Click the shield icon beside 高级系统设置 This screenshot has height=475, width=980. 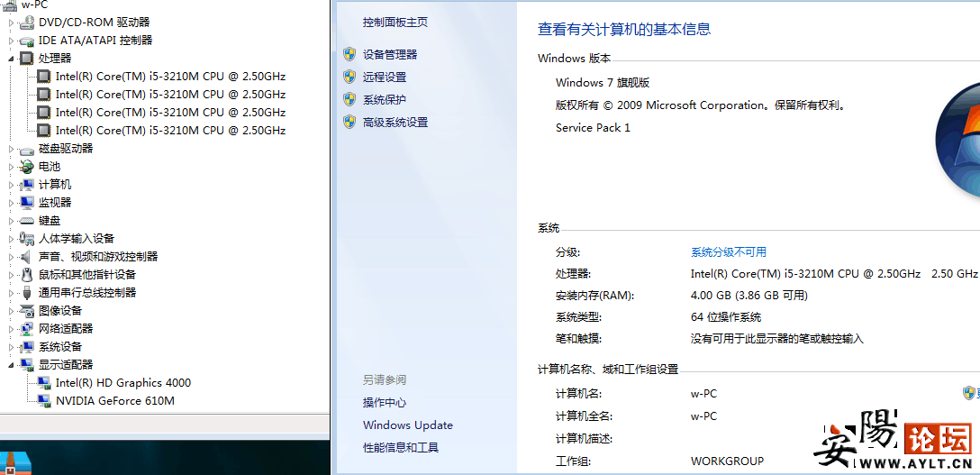click(x=349, y=122)
